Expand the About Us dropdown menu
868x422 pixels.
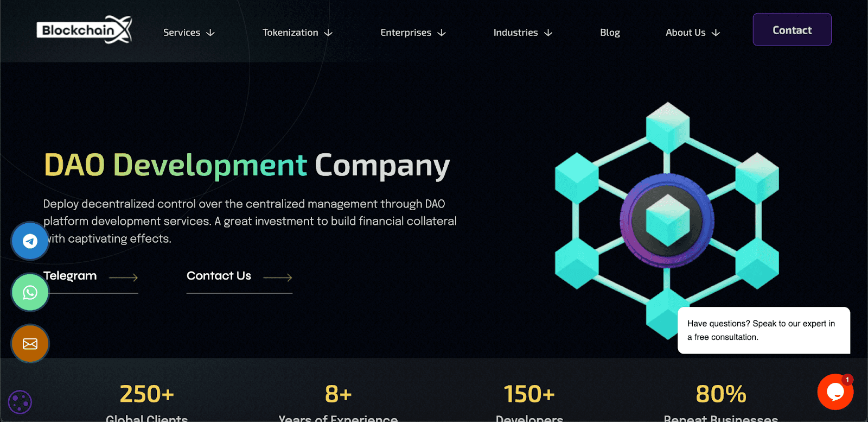[x=693, y=33]
